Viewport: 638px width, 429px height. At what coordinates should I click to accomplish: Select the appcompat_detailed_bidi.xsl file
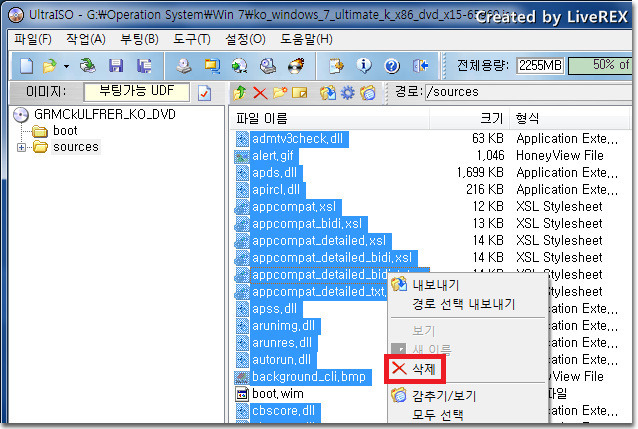(332, 258)
